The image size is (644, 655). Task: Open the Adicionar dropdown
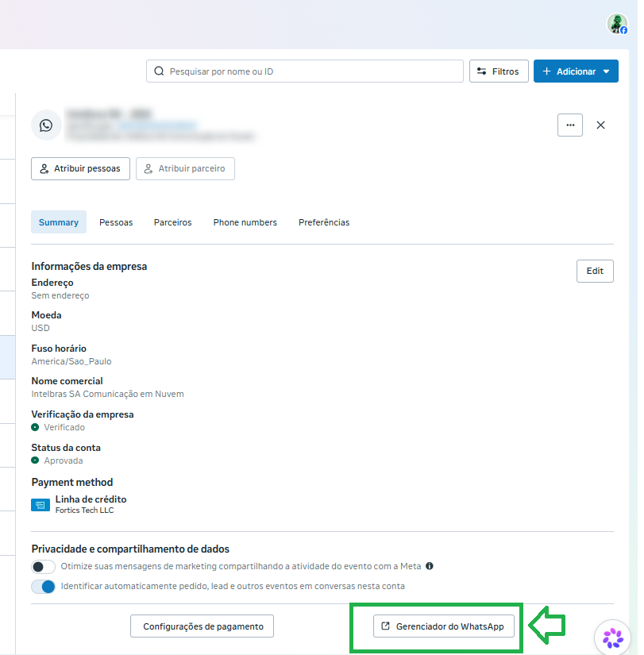(x=576, y=71)
